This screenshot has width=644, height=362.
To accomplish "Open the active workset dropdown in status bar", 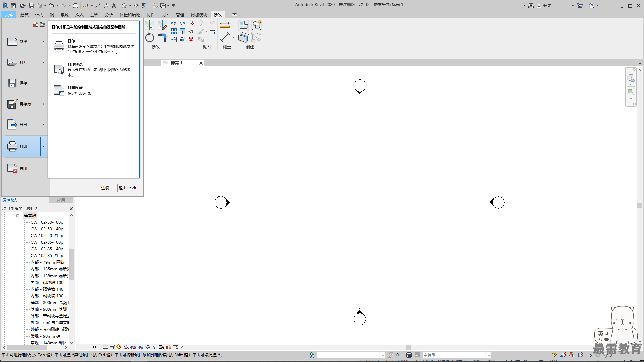I will pos(383,355).
